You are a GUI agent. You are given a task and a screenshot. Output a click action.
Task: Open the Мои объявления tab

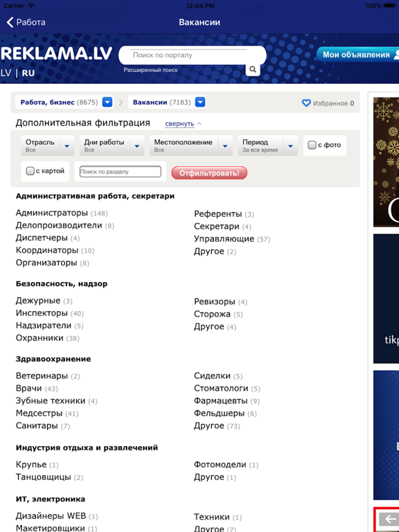coord(357,55)
